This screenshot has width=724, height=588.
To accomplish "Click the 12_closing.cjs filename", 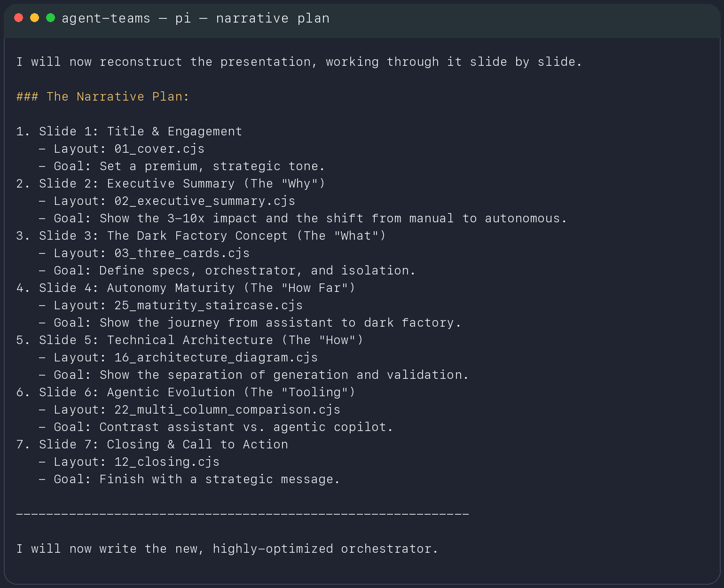I will coord(167,462).
